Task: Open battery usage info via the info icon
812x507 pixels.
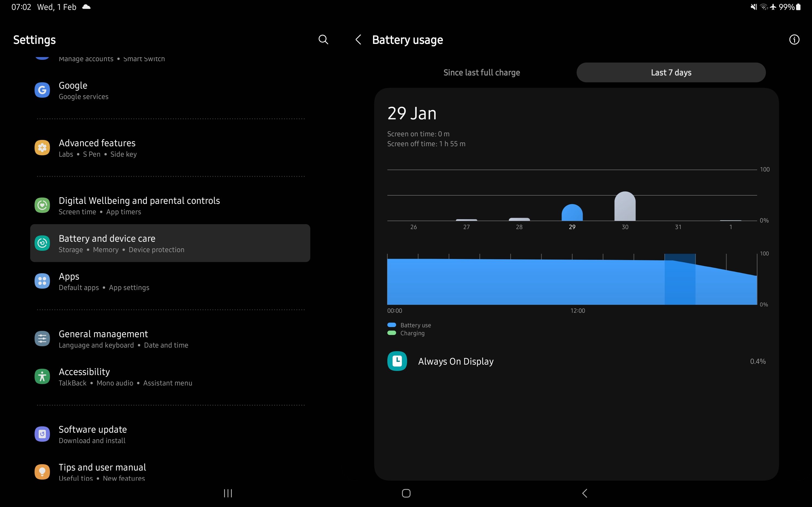Action: coord(794,40)
